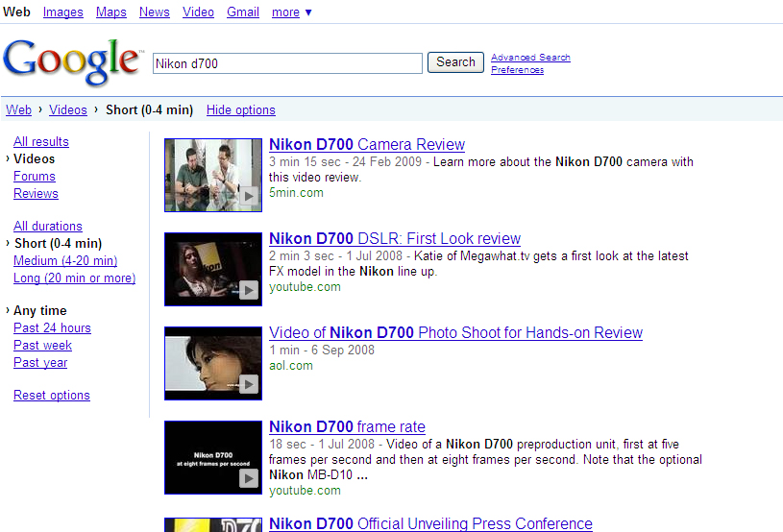Screen dimensions: 783x532
Task: Open the Nikon D700 frame rate title link
Action: 347,426
